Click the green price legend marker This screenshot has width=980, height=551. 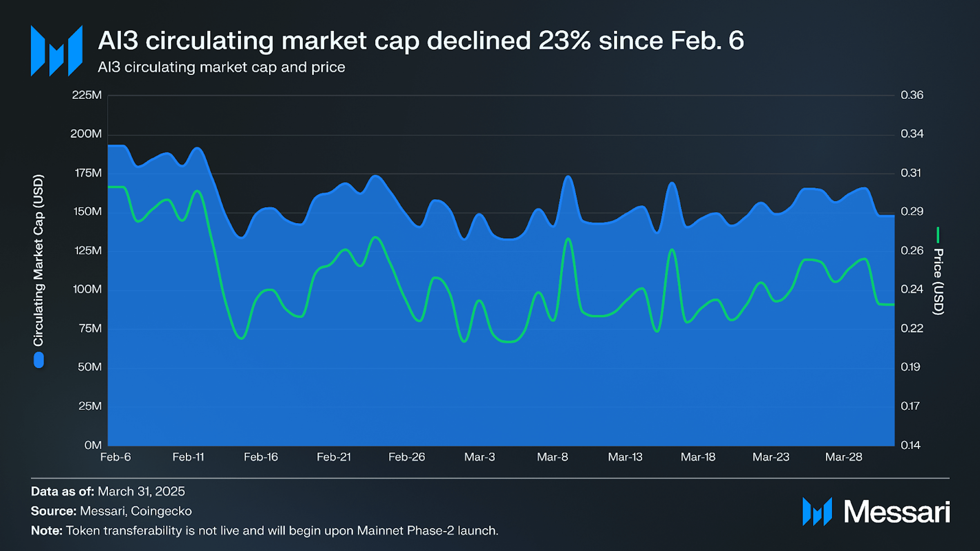tap(938, 235)
